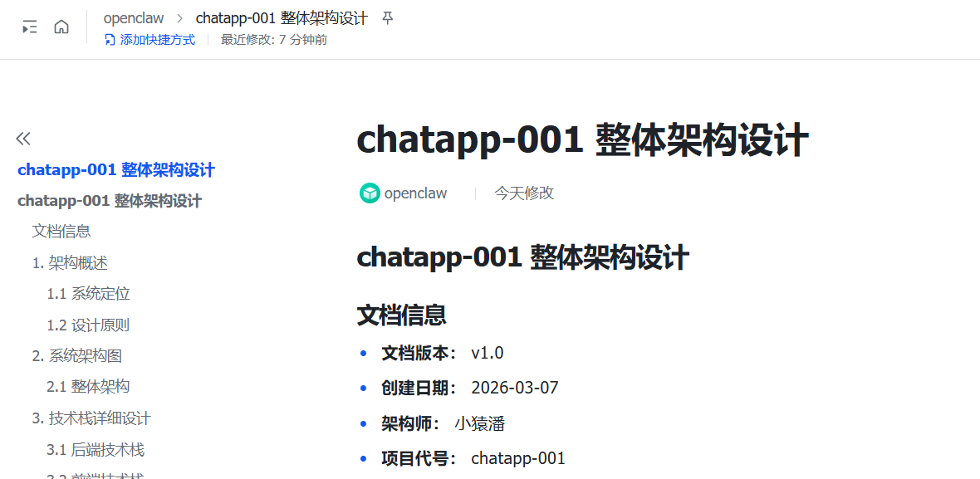
Task: Click the home icon in the top bar
Action: point(61,26)
